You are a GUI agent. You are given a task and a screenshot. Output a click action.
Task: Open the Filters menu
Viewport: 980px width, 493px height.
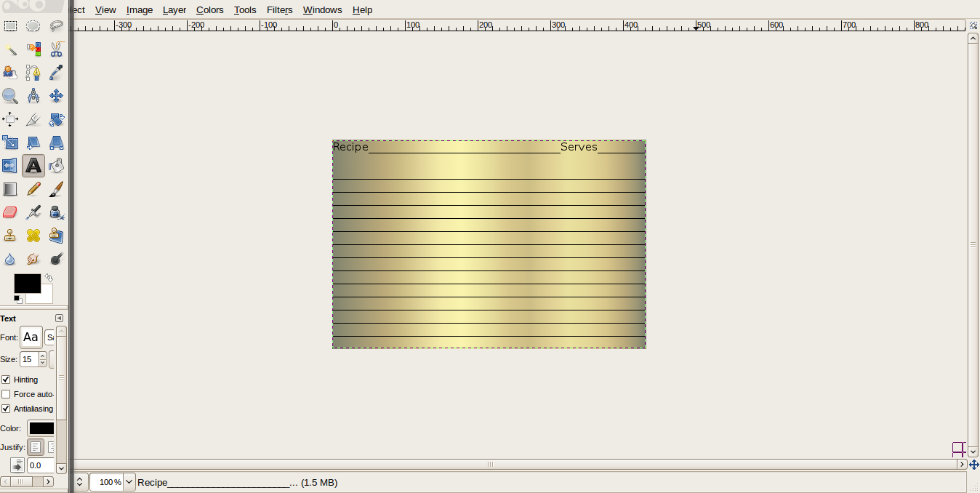coord(280,9)
